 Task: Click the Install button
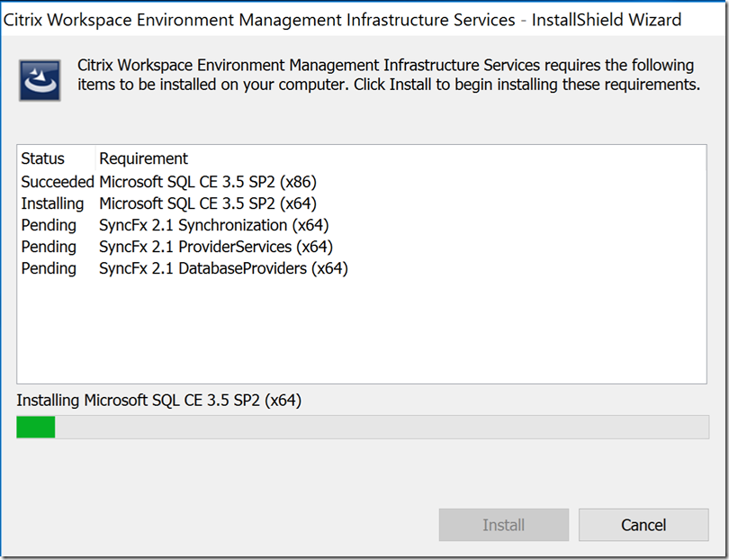[x=503, y=525]
